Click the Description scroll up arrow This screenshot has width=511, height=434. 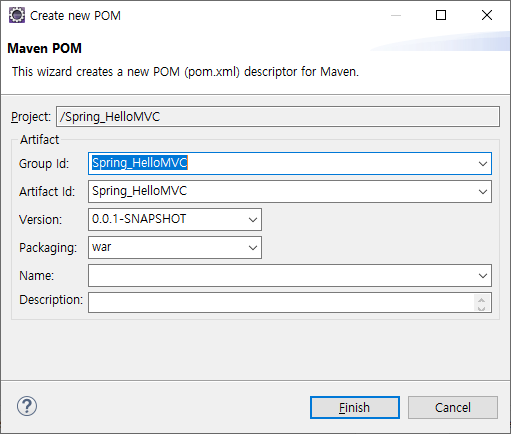pos(481,299)
